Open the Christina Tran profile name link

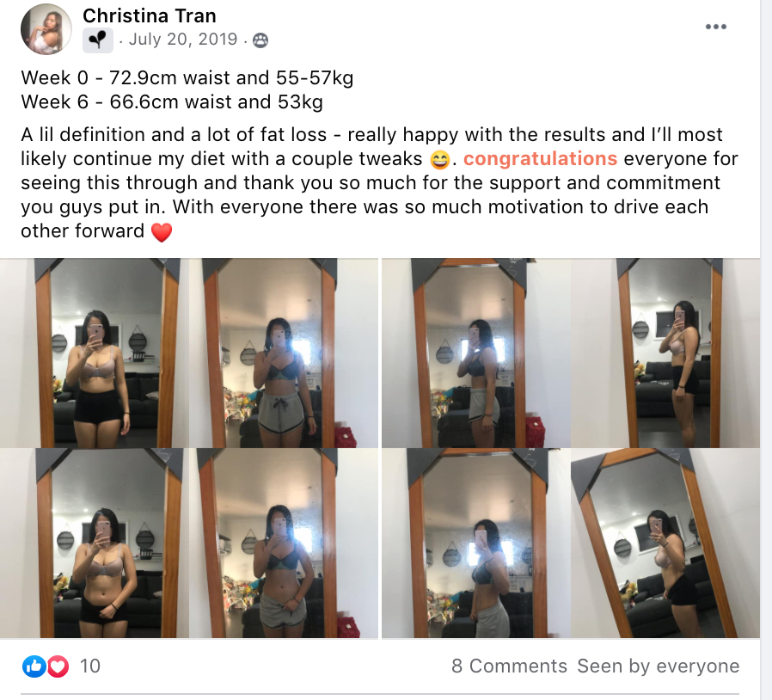[x=150, y=15]
